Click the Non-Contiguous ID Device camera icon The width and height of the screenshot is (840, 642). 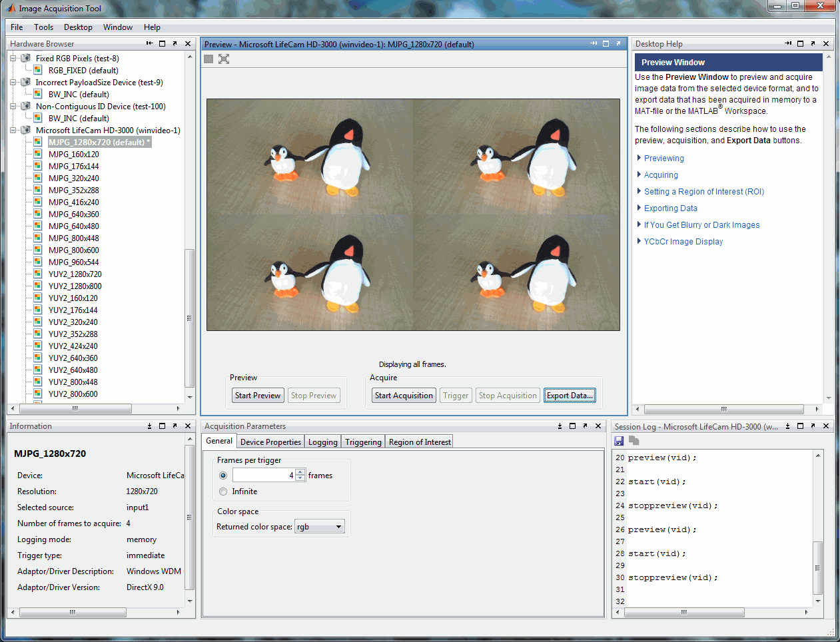(26, 106)
